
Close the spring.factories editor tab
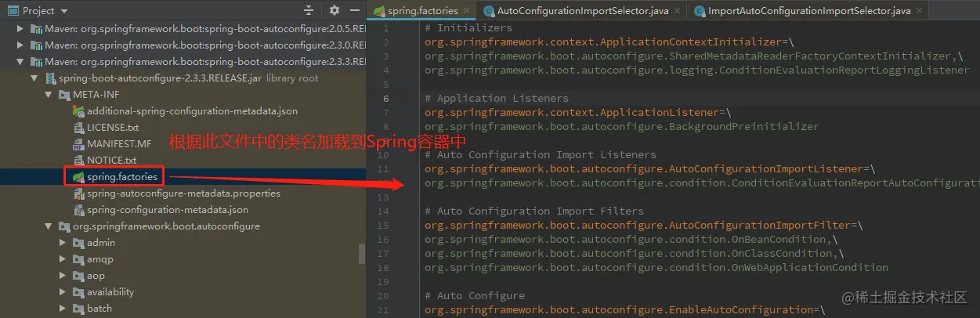pyautogui.click(x=466, y=11)
